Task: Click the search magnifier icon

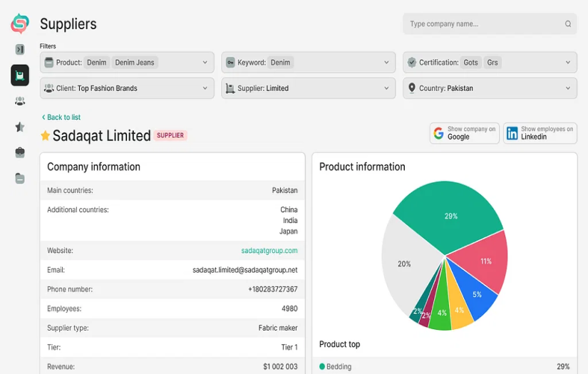Action: pos(568,24)
